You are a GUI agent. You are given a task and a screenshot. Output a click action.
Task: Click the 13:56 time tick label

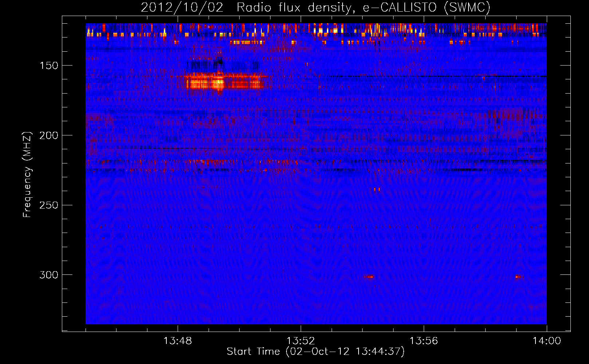coord(424,341)
